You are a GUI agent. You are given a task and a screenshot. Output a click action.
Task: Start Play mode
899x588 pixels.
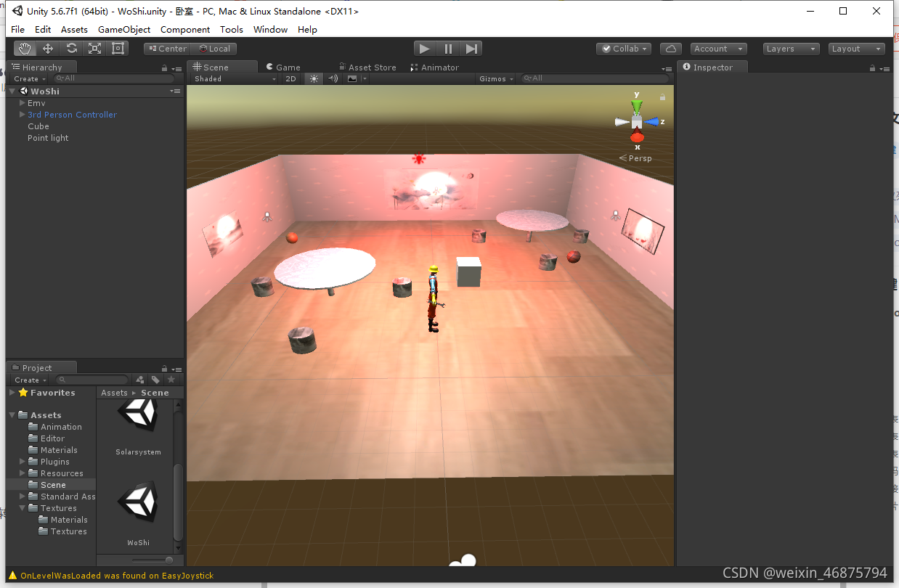425,49
